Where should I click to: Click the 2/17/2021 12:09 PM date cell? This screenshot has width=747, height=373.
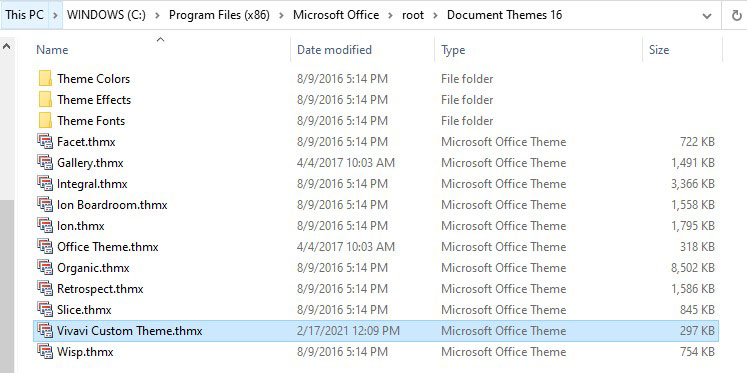point(348,331)
